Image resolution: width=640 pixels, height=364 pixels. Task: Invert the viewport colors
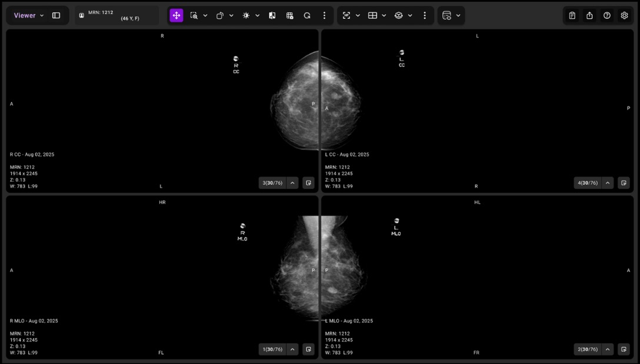(272, 15)
